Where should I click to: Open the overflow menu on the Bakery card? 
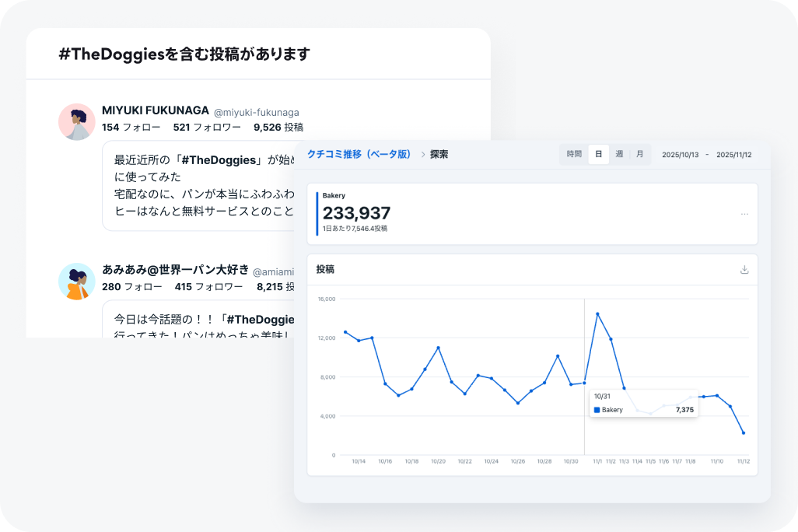point(744,215)
